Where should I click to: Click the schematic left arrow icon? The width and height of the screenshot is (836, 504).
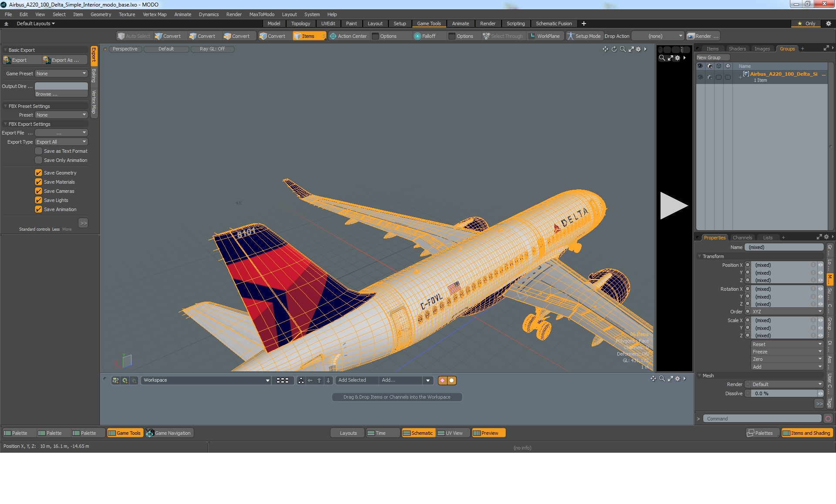[310, 380]
